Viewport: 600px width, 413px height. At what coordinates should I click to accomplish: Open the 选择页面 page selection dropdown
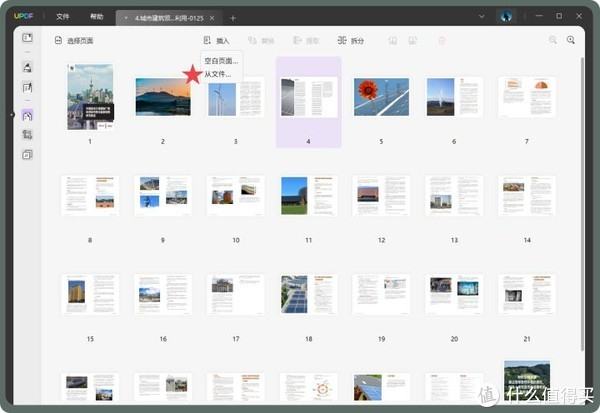pos(74,40)
